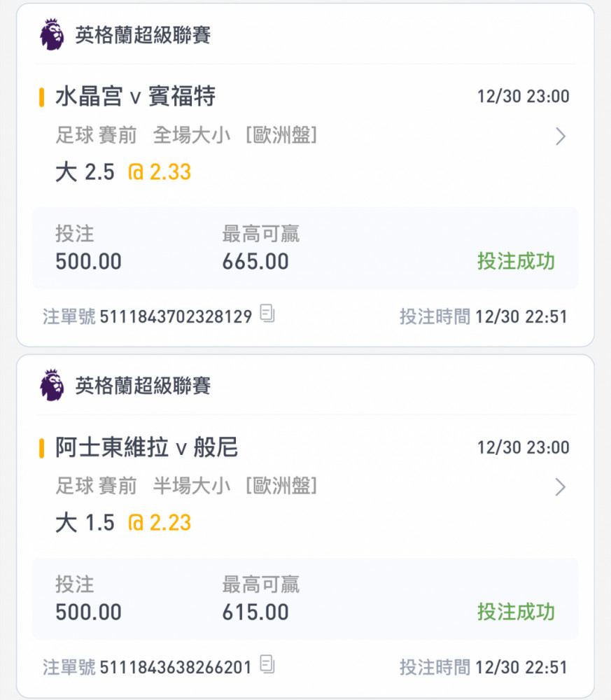Select the 半場大小 market type label
This screenshot has width=611, height=700.
(191, 486)
